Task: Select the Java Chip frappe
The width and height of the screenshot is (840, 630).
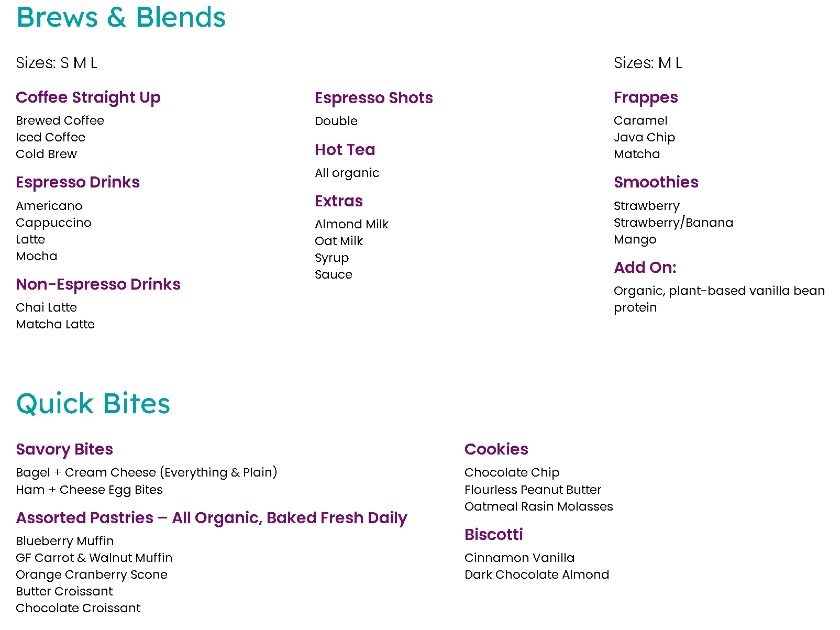Action: pos(644,137)
